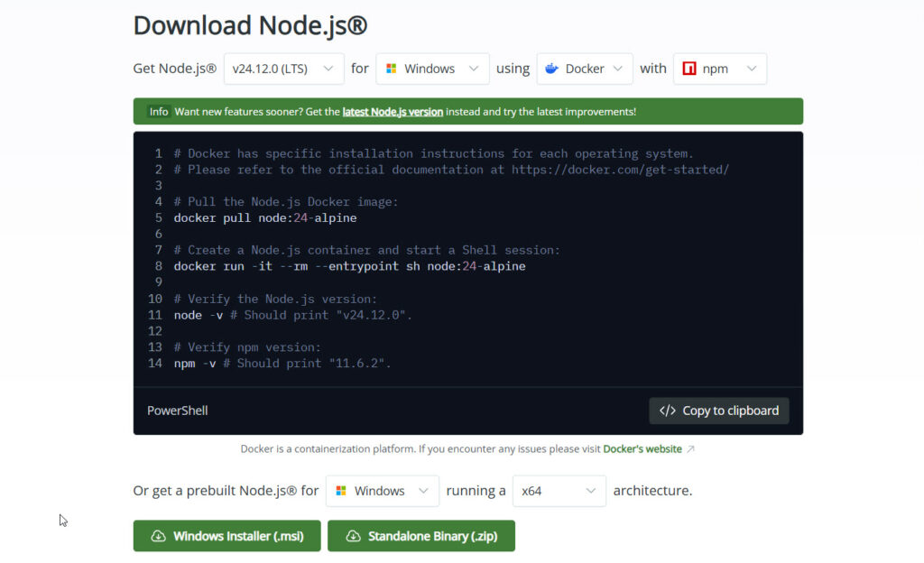Download the Standalone Binary (.zip)
The image size is (924, 563).
(x=421, y=535)
